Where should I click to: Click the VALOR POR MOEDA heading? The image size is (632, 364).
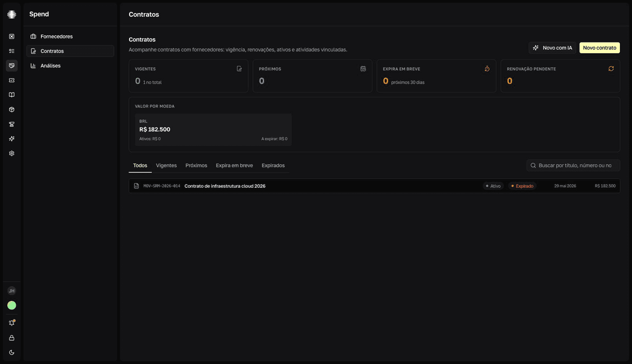pyautogui.click(x=154, y=106)
